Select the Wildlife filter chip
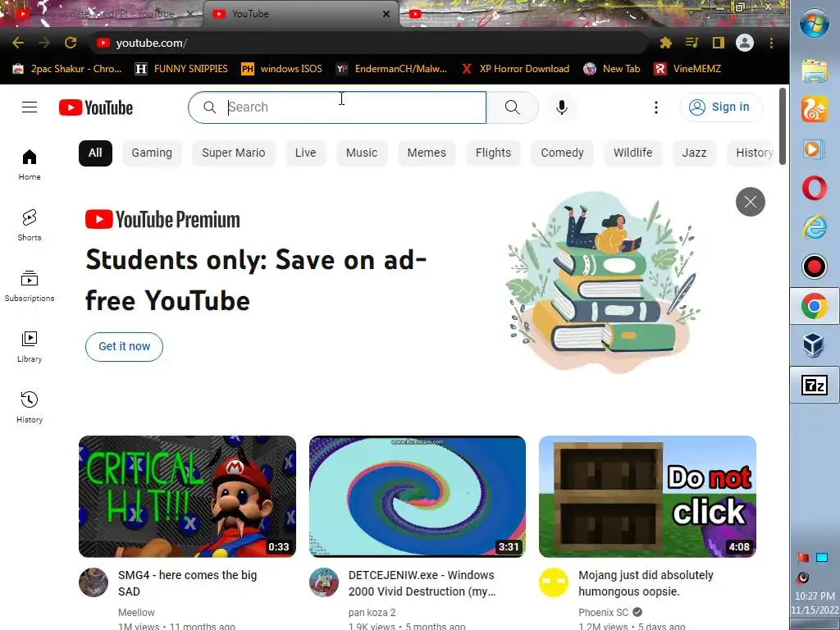Image resolution: width=840 pixels, height=630 pixels. coord(632,153)
